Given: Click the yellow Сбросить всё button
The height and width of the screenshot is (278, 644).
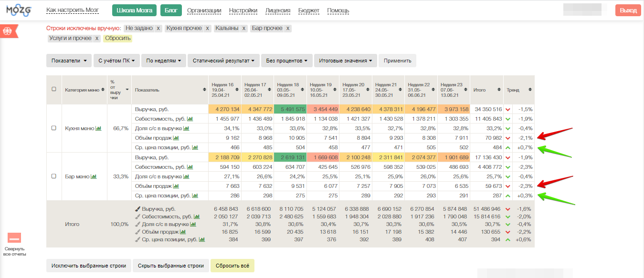Looking at the screenshot, I should [232, 266].
